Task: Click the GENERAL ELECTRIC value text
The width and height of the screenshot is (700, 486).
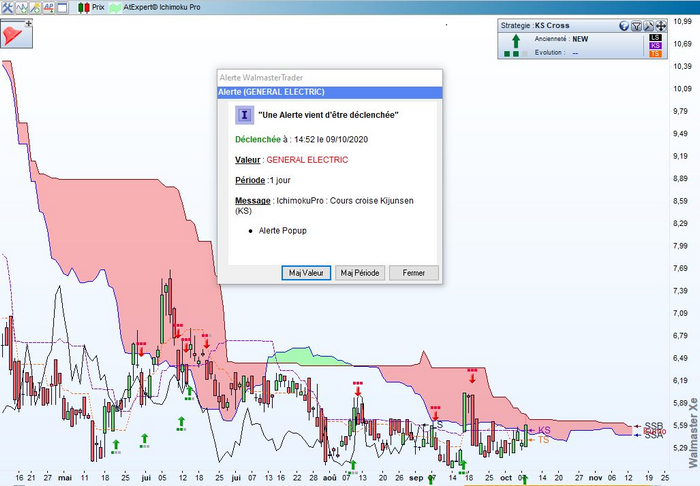Action: (307, 160)
